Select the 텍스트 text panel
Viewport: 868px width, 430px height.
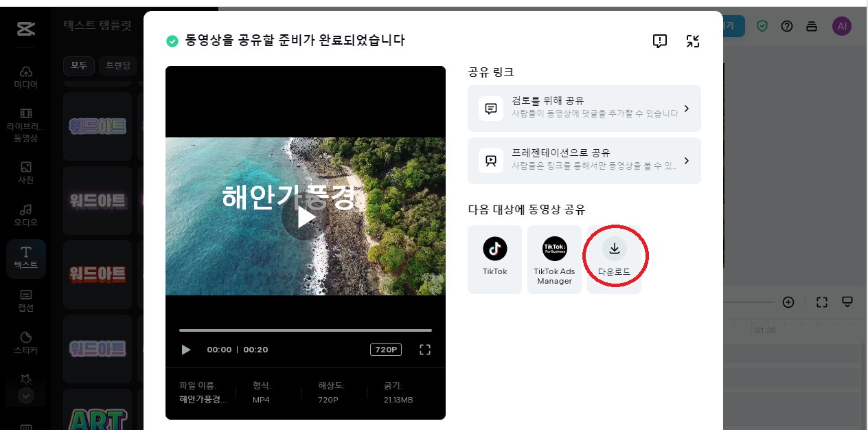pyautogui.click(x=26, y=258)
